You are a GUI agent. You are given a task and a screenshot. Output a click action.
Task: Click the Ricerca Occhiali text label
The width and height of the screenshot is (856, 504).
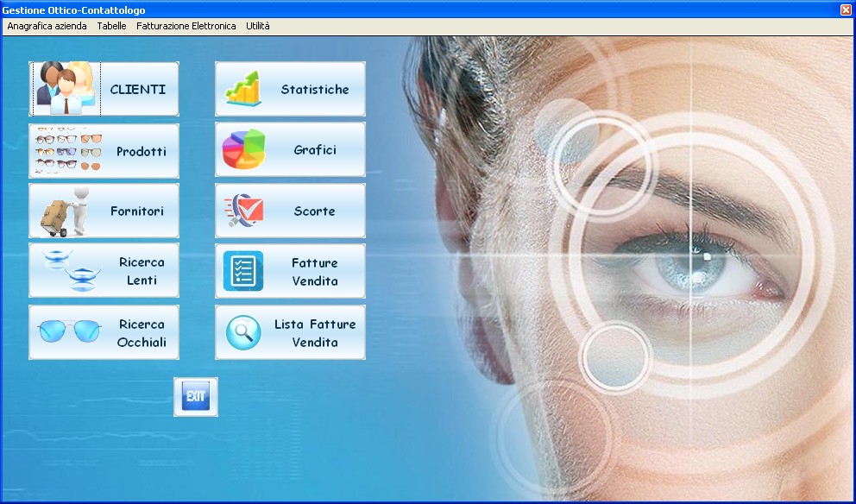click(x=142, y=333)
